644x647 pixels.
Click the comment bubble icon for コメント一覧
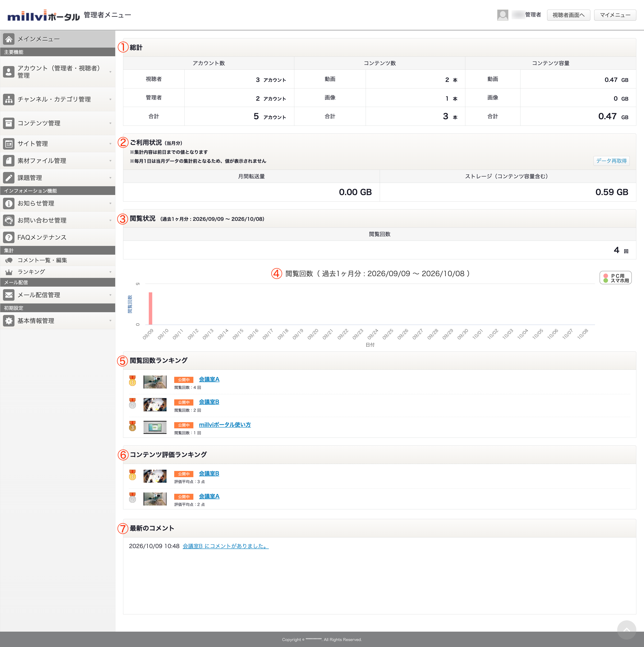pyautogui.click(x=9, y=260)
